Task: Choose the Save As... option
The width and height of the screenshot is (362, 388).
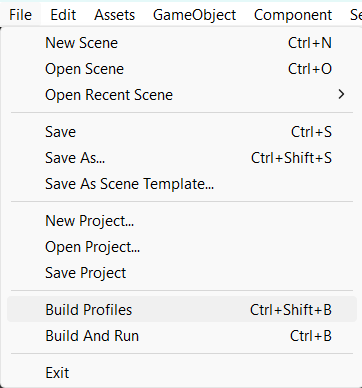Action: [182, 158]
